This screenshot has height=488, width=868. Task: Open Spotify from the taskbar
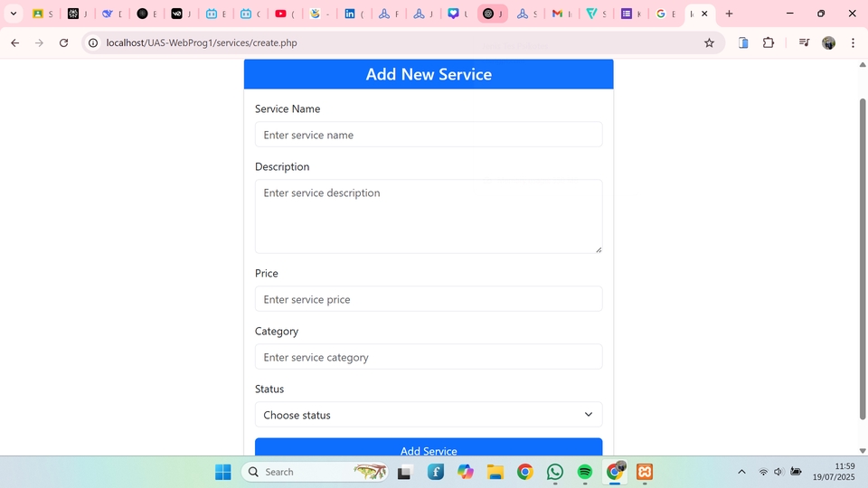click(585, 472)
